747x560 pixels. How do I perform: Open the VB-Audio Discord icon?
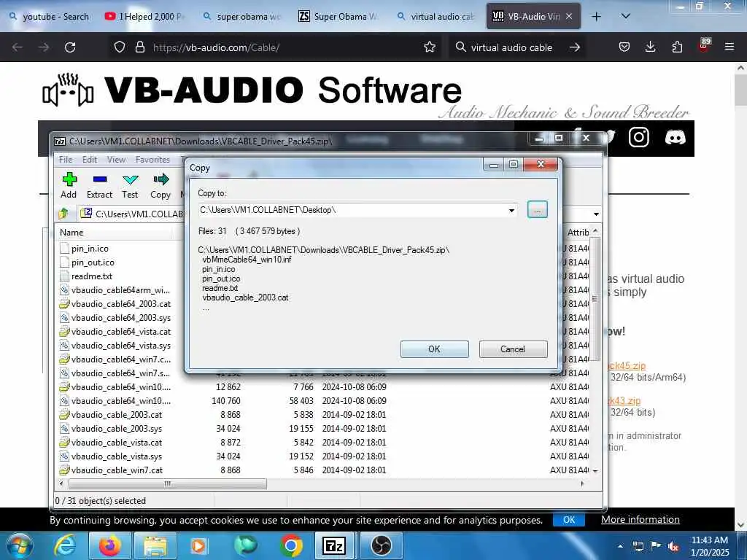(675, 138)
